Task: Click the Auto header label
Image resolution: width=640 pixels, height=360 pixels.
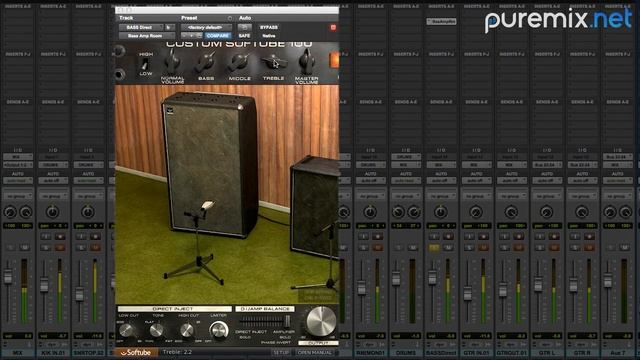Action: tap(245, 18)
